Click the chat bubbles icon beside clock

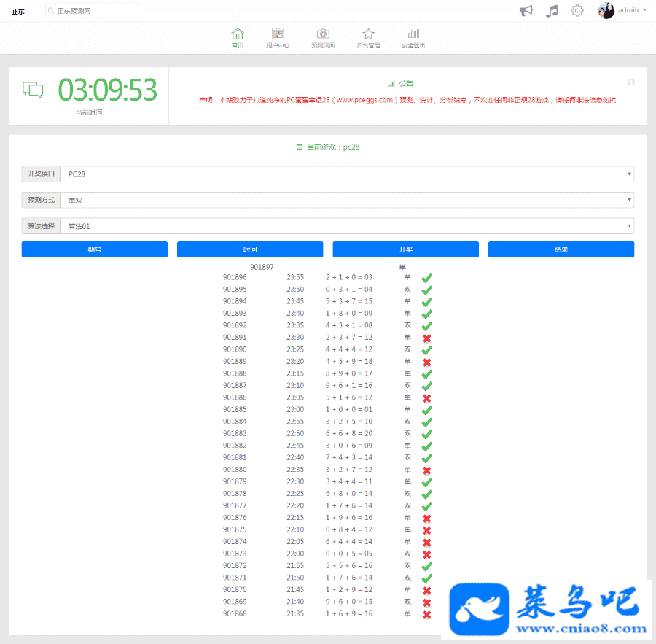point(33,90)
